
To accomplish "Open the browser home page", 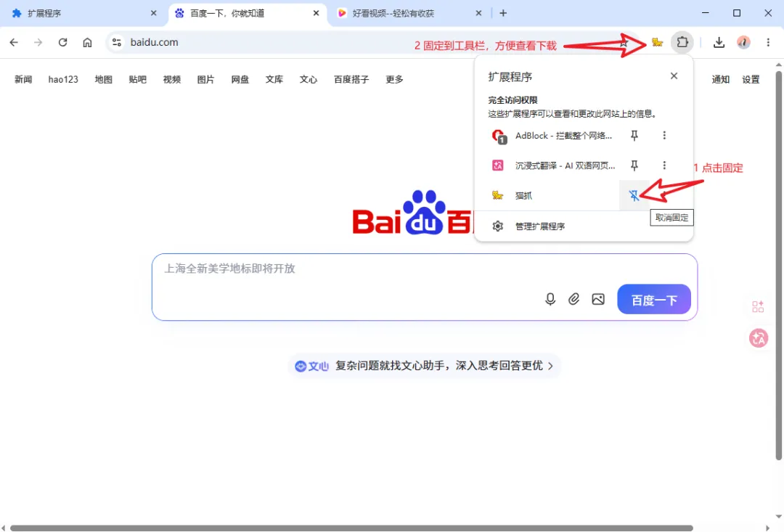I will coord(87,43).
